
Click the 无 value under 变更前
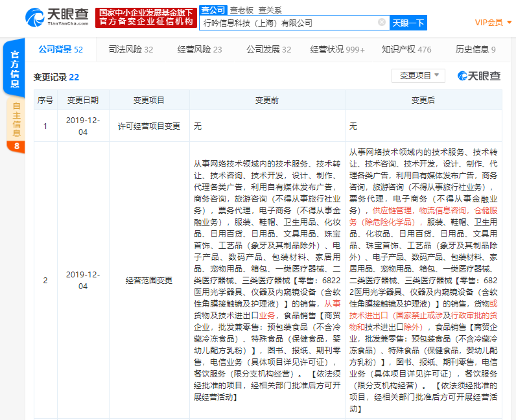point(198,126)
